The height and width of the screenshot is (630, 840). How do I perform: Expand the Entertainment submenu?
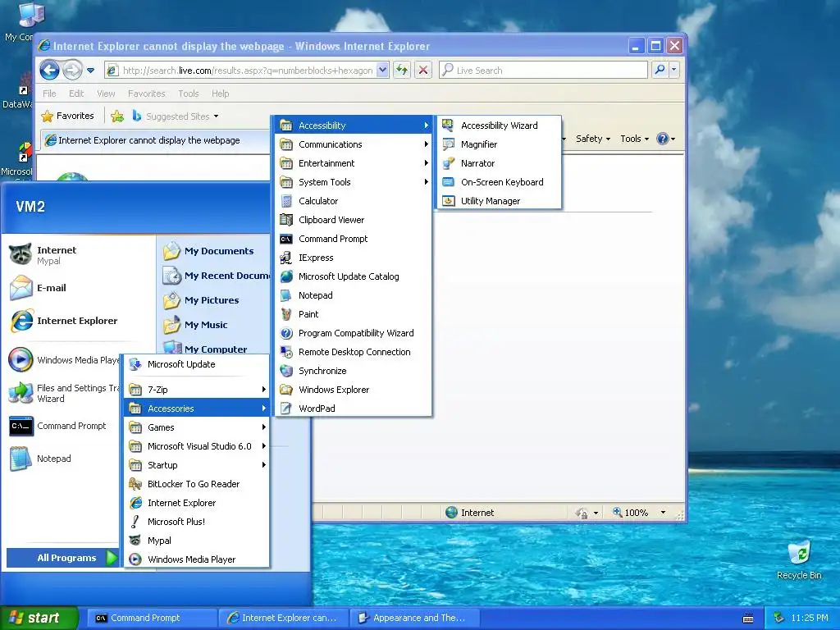tap(354, 163)
